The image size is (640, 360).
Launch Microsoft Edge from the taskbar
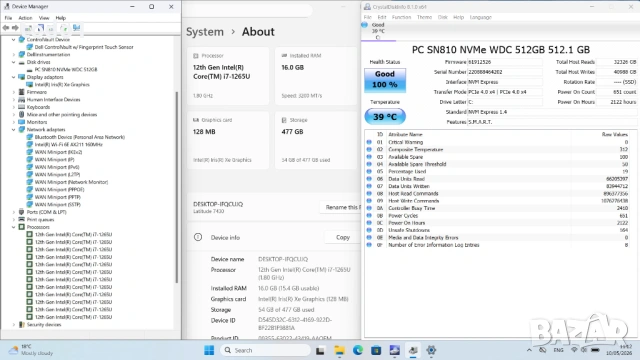click(358, 350)
